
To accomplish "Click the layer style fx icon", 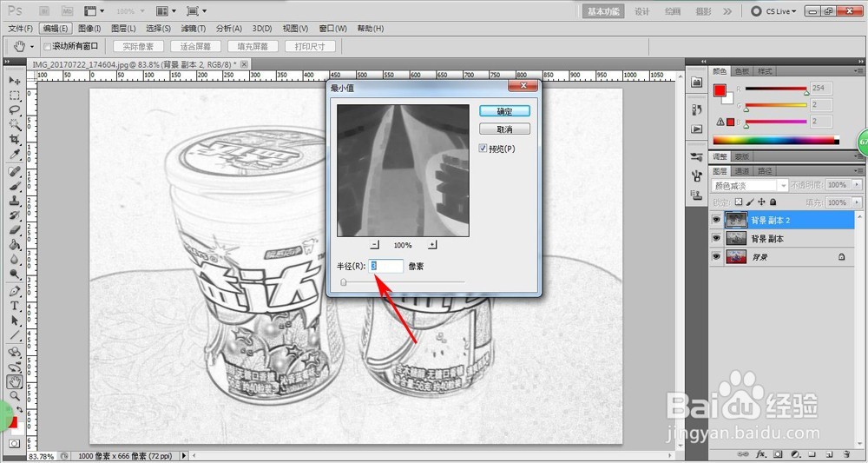I will click(761, 454).
